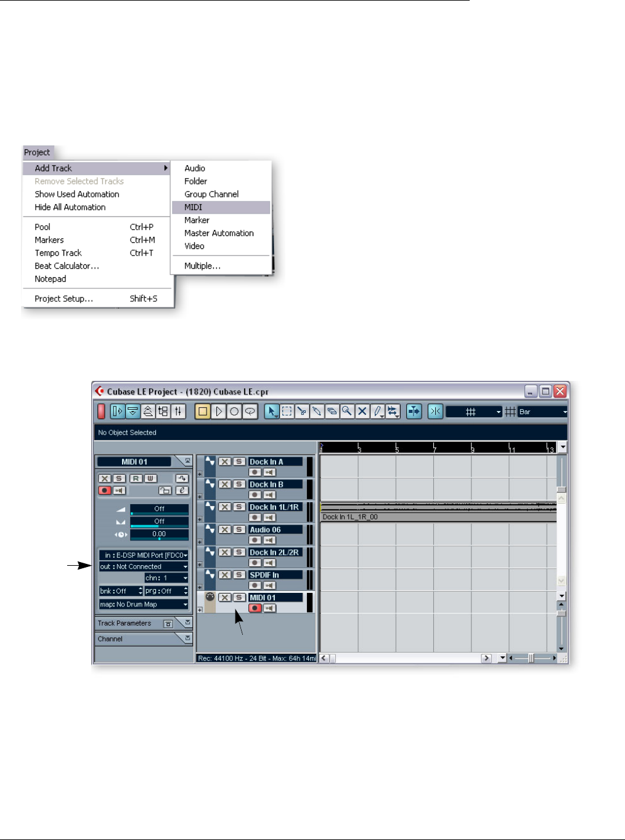Toggle the Snap on/off button

tap(435, 412)
